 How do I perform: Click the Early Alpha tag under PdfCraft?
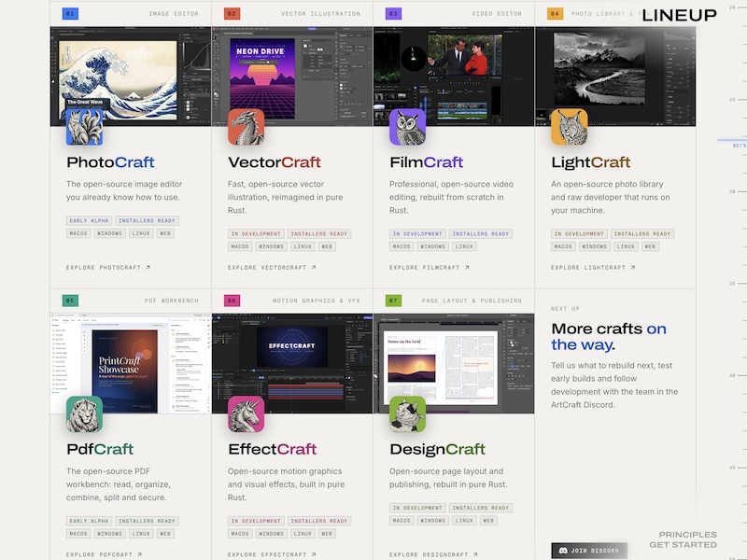[89, 521]
